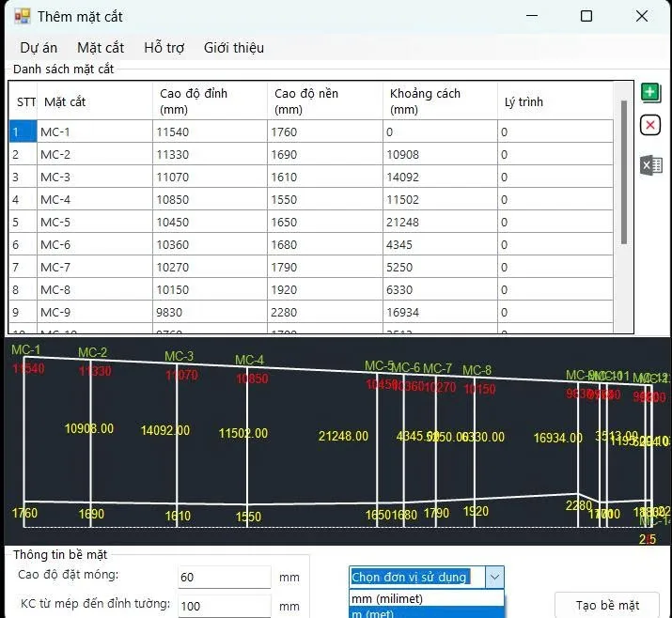The image size is (672, 618).
Task: Click the 21248.00 distance label in drawing
Action: [343, 436]
